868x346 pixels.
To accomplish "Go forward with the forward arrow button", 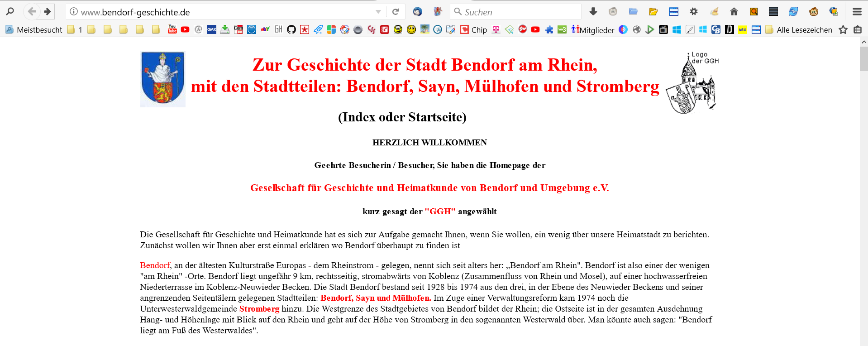I will [48, 11].
